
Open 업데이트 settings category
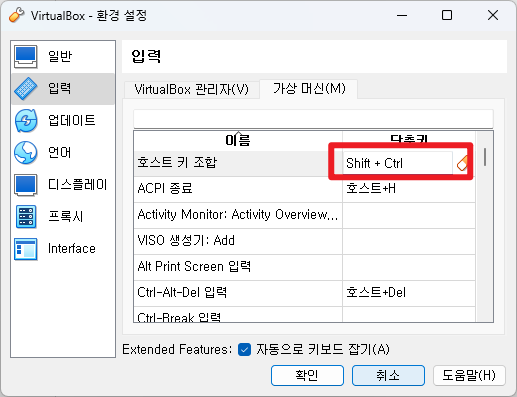63,121
